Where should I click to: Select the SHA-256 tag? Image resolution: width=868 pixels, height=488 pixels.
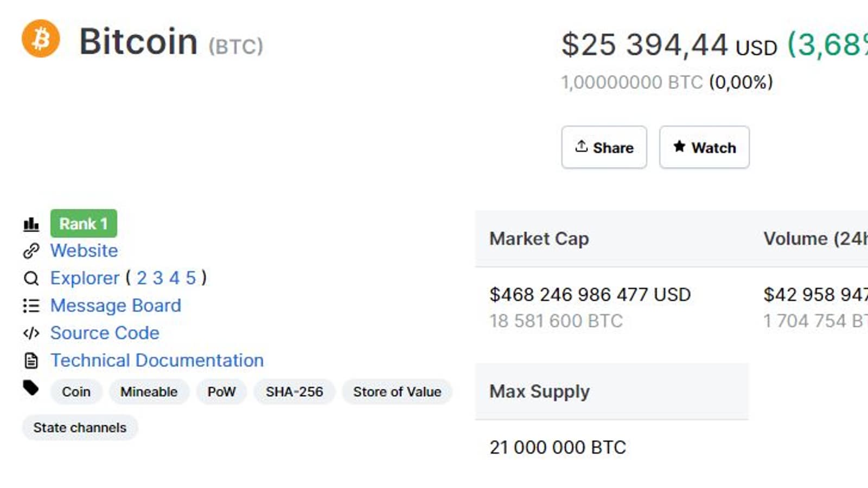[x=294, y=392]
